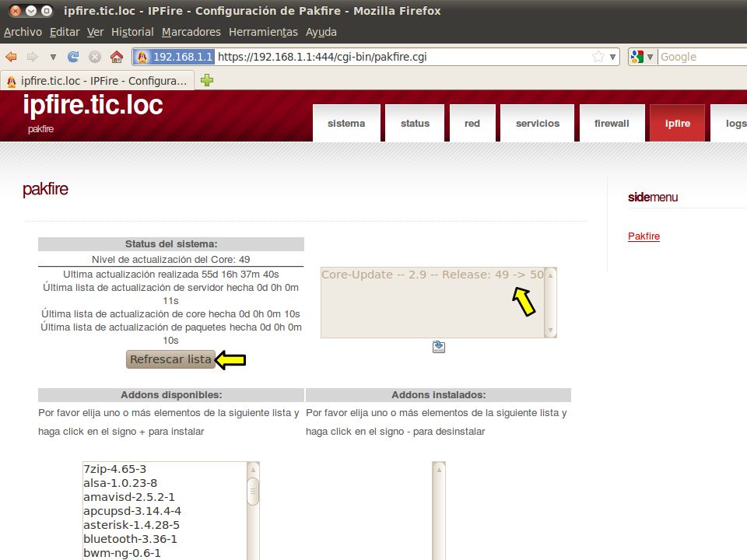Viewport: 747px width, 560px height.
Task: Expand the address bar URL dropdown arrow
Action: [613, 57]
